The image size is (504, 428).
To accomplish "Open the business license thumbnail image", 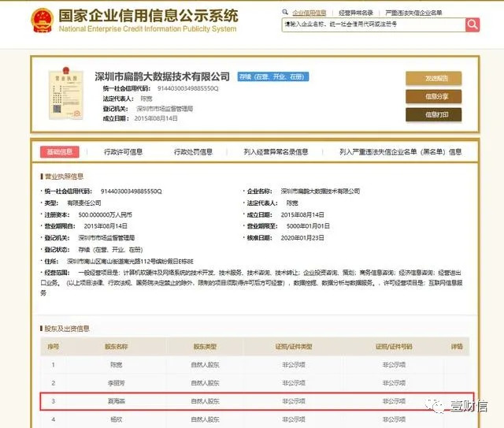I will coord(66,93).
